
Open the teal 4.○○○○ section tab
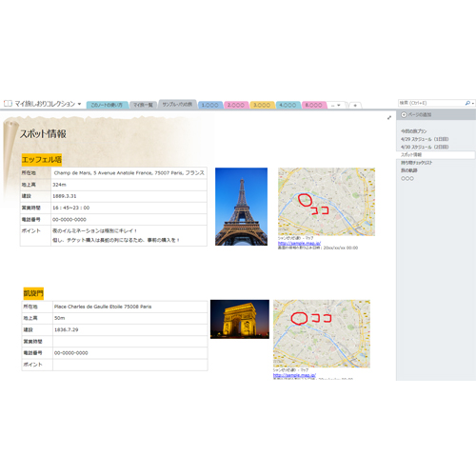point(288,105)
